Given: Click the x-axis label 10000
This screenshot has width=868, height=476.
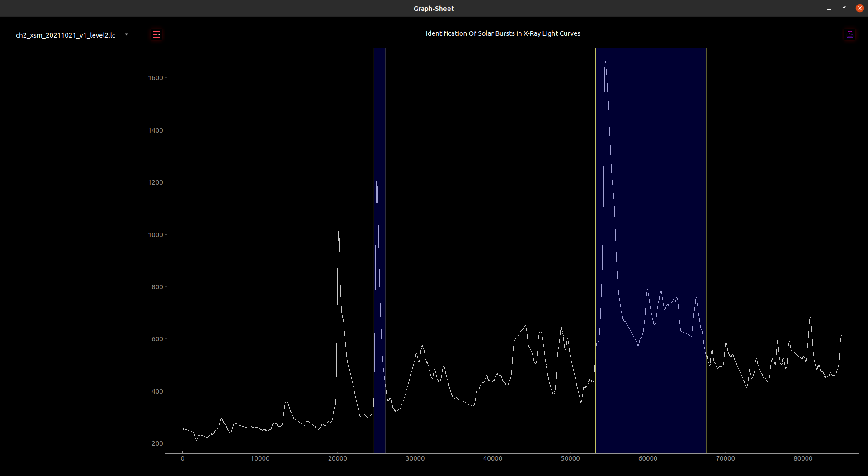Looking at the screenshot, I should point(260,458).
